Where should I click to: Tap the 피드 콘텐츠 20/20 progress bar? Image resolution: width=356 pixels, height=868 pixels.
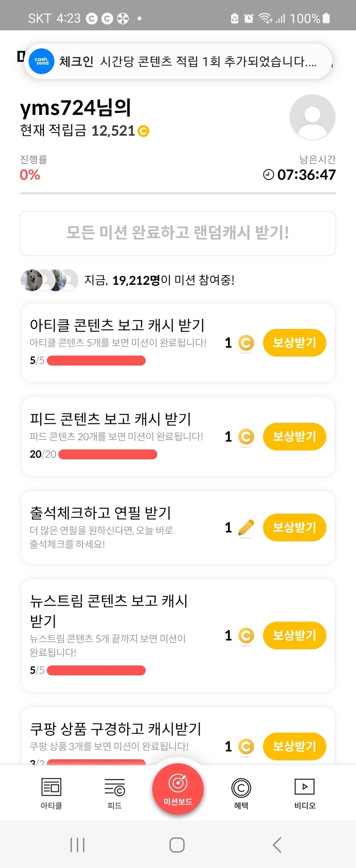(x=108, y=454)
